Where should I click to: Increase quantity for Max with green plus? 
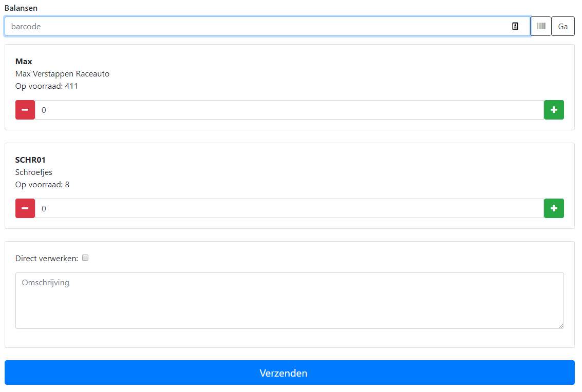554,110
